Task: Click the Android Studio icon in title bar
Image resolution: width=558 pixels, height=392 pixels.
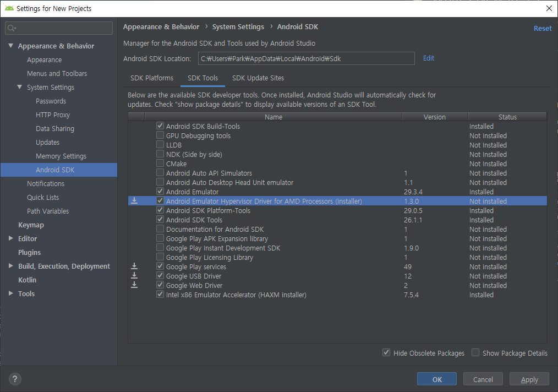Action: [x=9, y=8]
